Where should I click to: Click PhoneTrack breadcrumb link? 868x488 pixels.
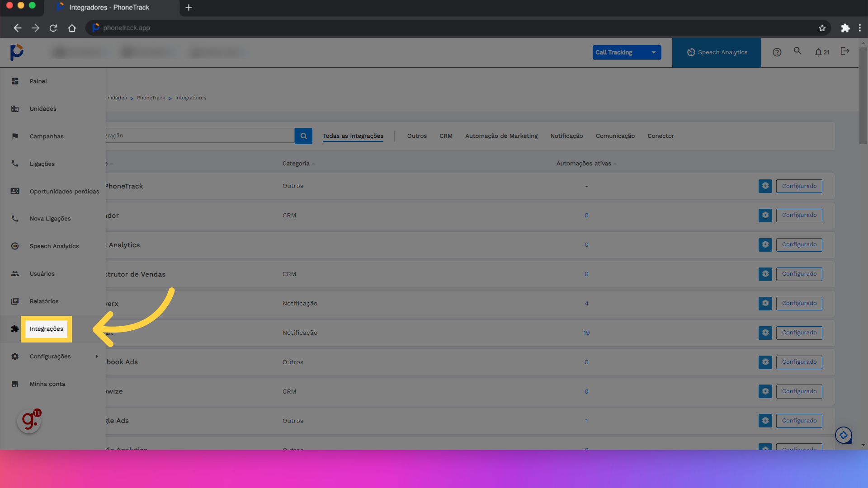point(151,98)
